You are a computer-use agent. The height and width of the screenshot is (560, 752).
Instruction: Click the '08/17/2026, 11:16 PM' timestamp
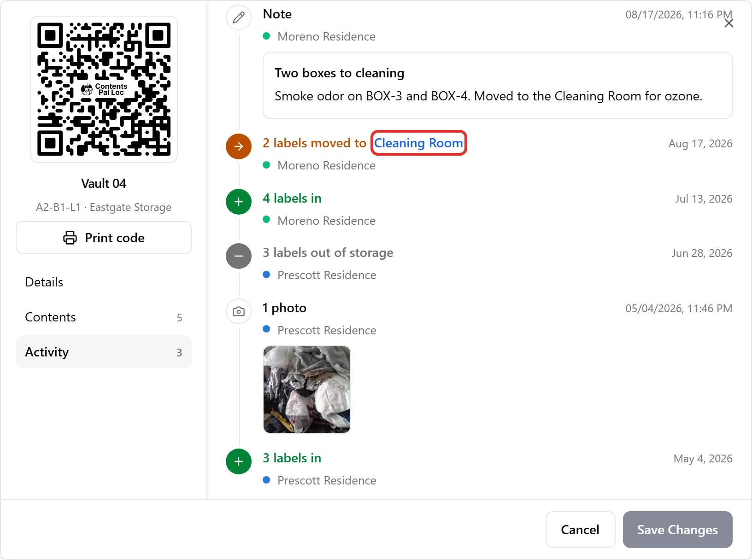click(679, 15)
